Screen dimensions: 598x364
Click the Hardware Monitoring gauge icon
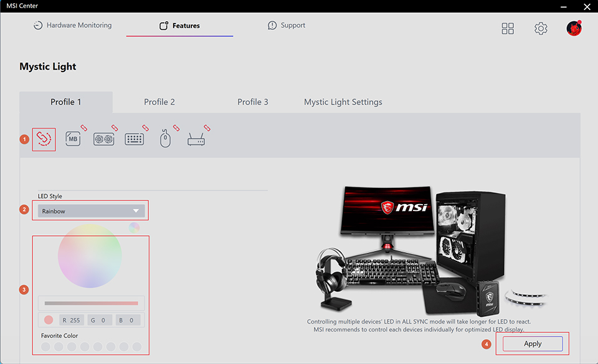[x=38, y=26]
